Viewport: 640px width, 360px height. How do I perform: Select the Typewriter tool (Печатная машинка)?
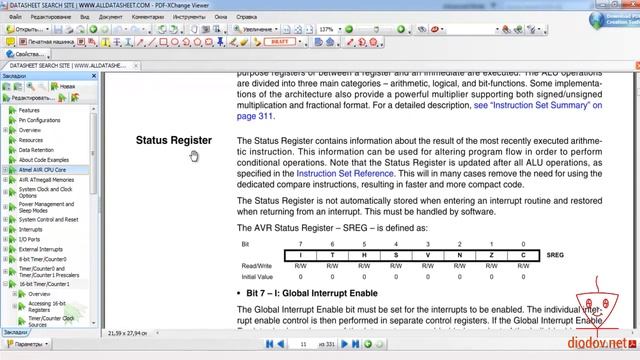click(x=47, y=42)
